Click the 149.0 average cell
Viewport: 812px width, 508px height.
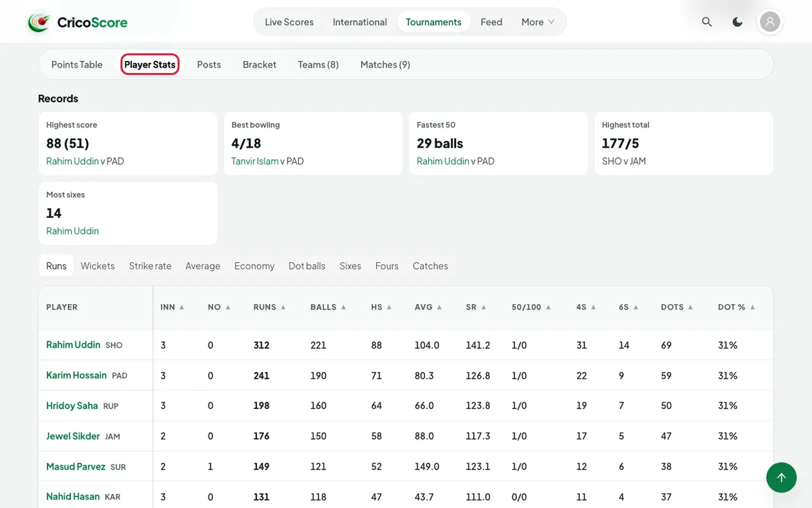427,467
